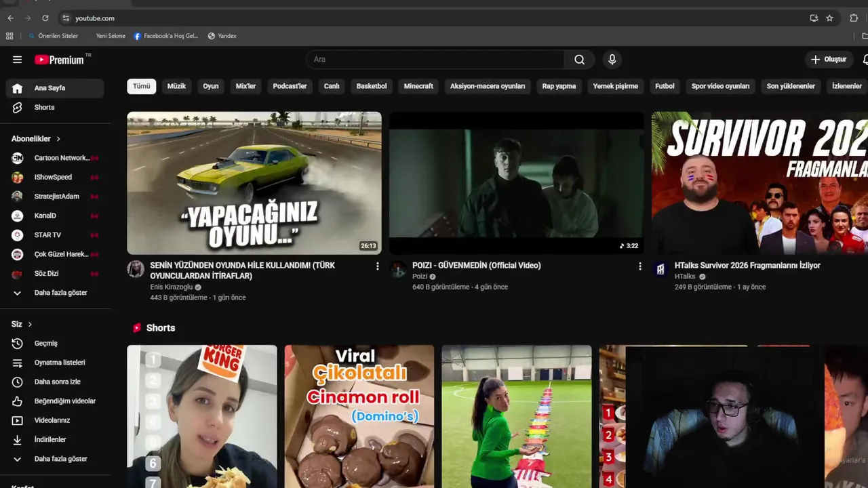Select the Futbol filter chip
The height and width of the screenshot is (488, 868).
pyautogui.click(x=665, y=86)
